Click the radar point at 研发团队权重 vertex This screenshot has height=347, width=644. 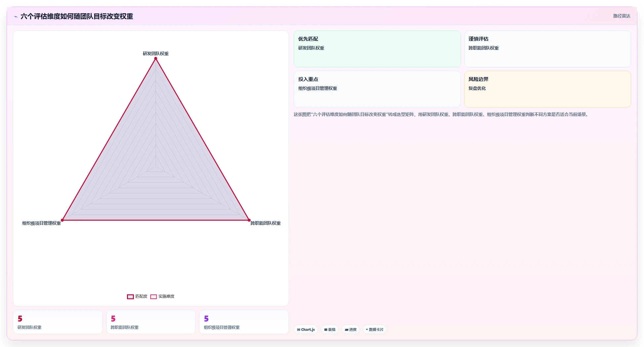coord(156,58)
